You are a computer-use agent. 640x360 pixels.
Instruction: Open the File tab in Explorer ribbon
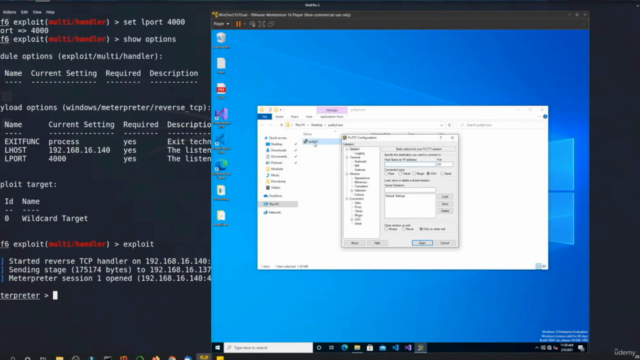[x=264, y=117]
